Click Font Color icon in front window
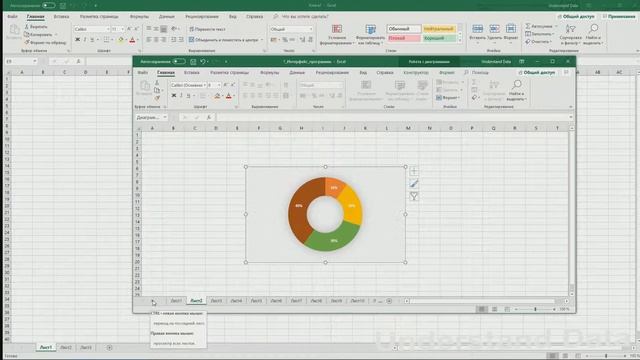The width and height of the screenshot is (640, 360). point(229,96)
